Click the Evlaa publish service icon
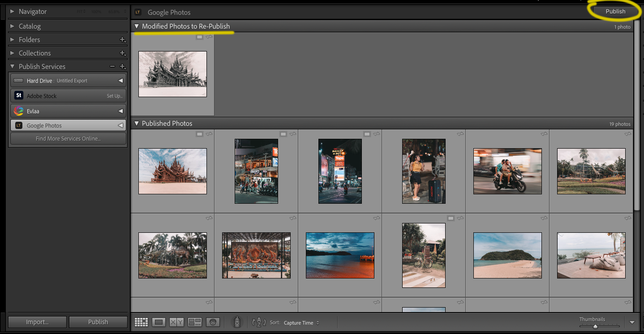This screenshot has width=644, height=334. 18,111
